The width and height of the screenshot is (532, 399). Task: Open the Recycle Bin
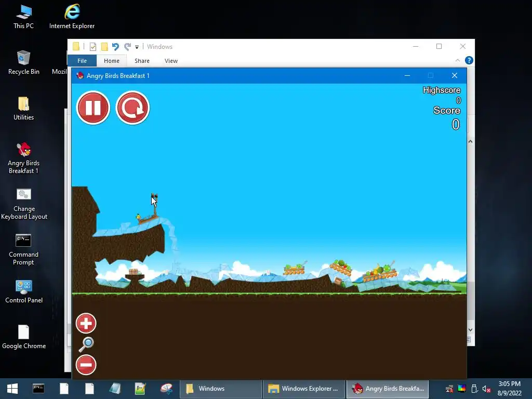coord(24,63)
